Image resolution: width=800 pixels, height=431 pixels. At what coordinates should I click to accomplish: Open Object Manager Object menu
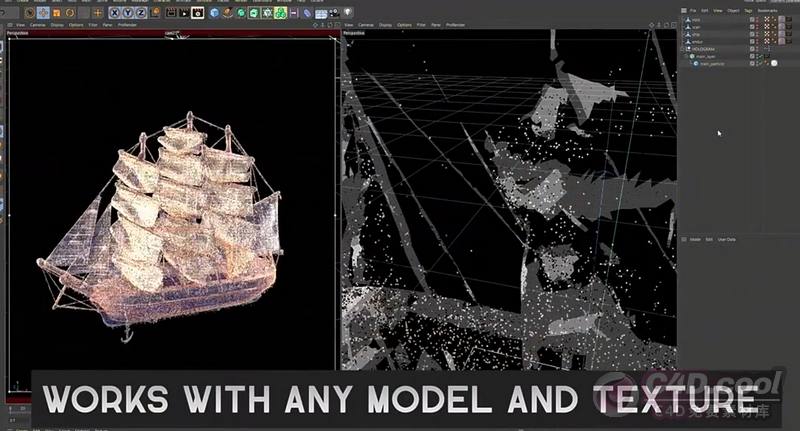click(733, 11)
